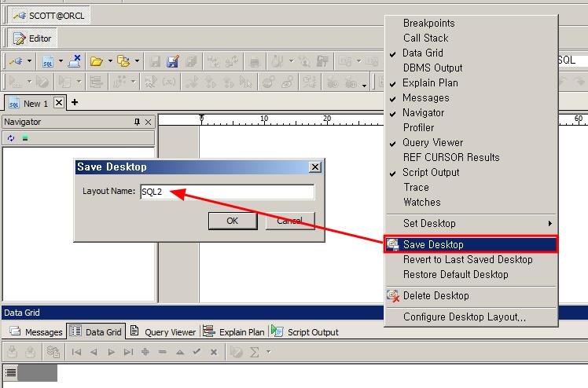Click the open file folder icon
The image size is (588, 388).
[96, 61]
